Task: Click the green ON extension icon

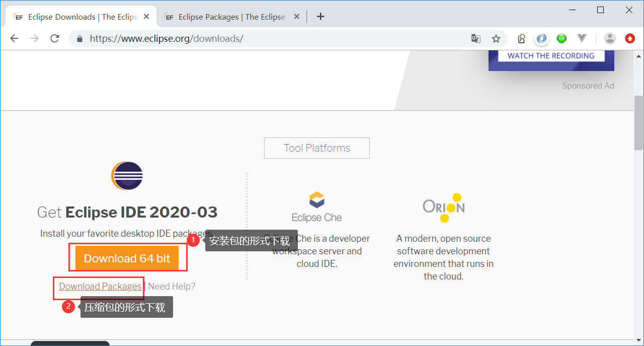Action: pos(561,38)
